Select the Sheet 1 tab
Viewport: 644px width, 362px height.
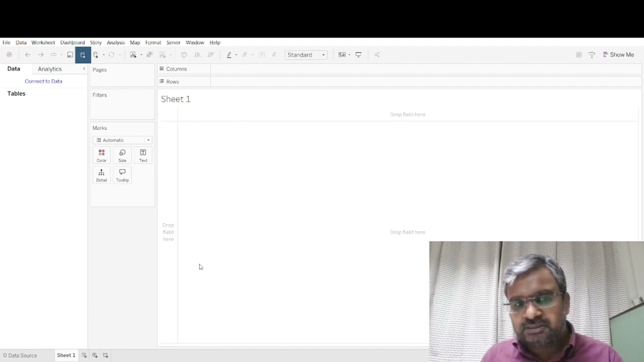[66, 355]
